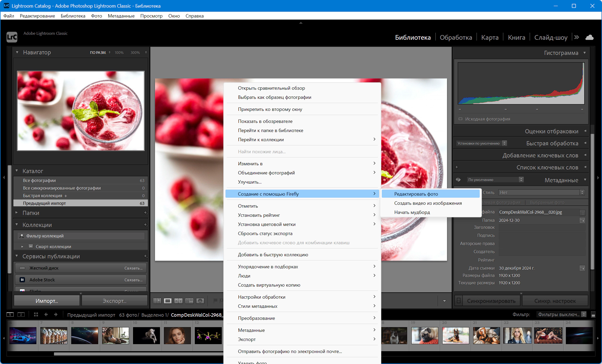Click the Синхронизировать button
Image resolution: width=602 pixels, height=364 pixels.
pyautogui.click(x=491, y=301)
